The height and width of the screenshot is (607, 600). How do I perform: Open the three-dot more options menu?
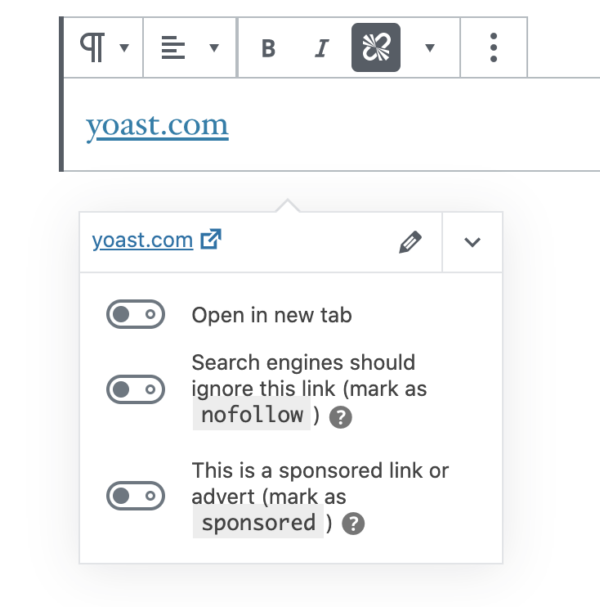tap(493, 47)
